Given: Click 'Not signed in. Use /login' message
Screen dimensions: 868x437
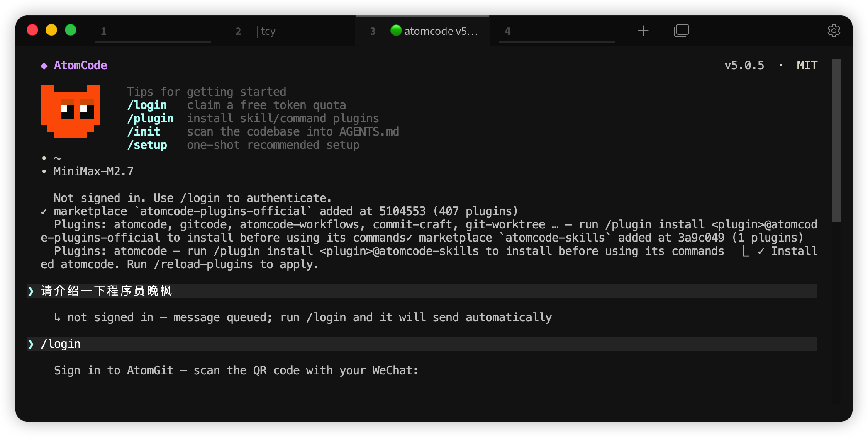Looking at the screenshot, I should click(x=193, y=198).
